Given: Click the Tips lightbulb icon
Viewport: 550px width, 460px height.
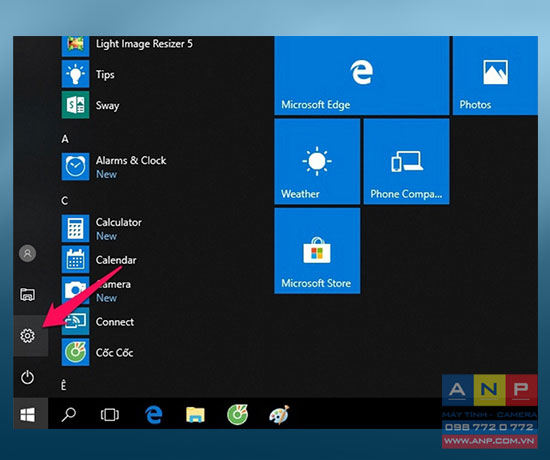Looking at the screenshot, I should (x=75, y=74).
